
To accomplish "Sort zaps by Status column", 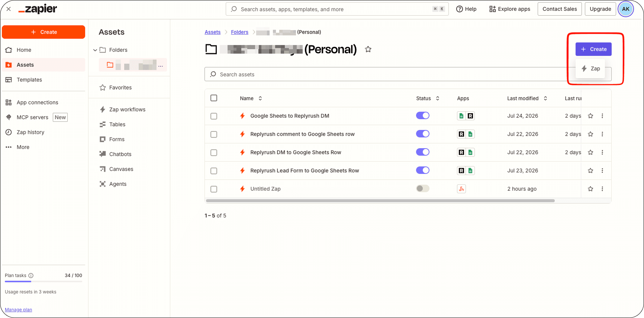I will 428,98.
